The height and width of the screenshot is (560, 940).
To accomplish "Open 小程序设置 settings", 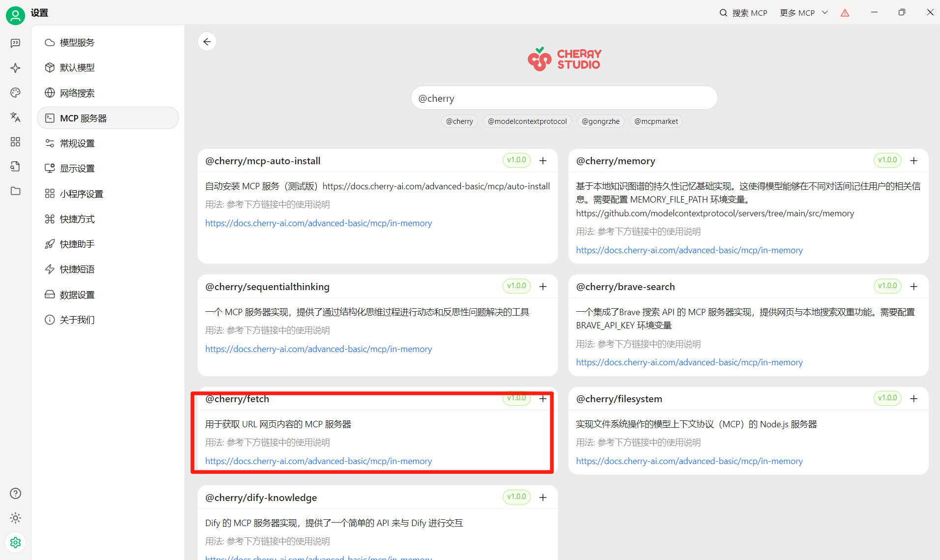I will tap(108, 194).
